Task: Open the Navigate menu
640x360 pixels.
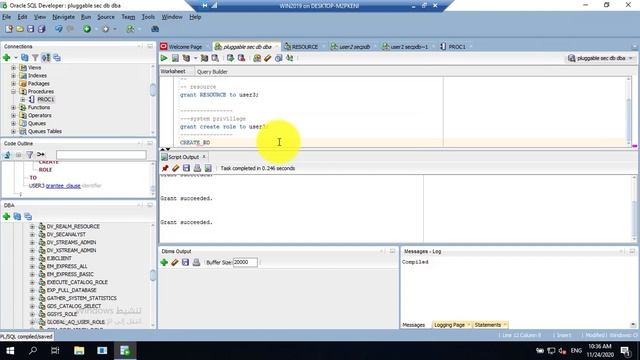Action: (x=63, y=17)
